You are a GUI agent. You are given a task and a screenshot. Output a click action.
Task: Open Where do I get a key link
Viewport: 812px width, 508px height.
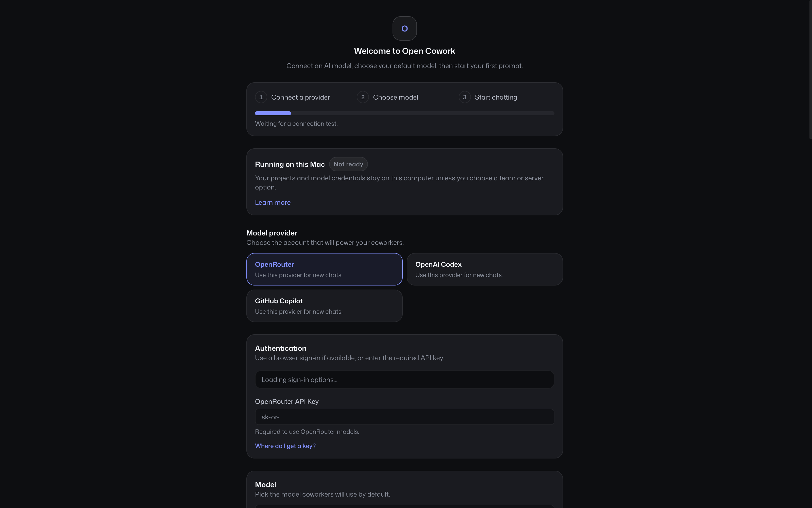(x=285, y=446)
